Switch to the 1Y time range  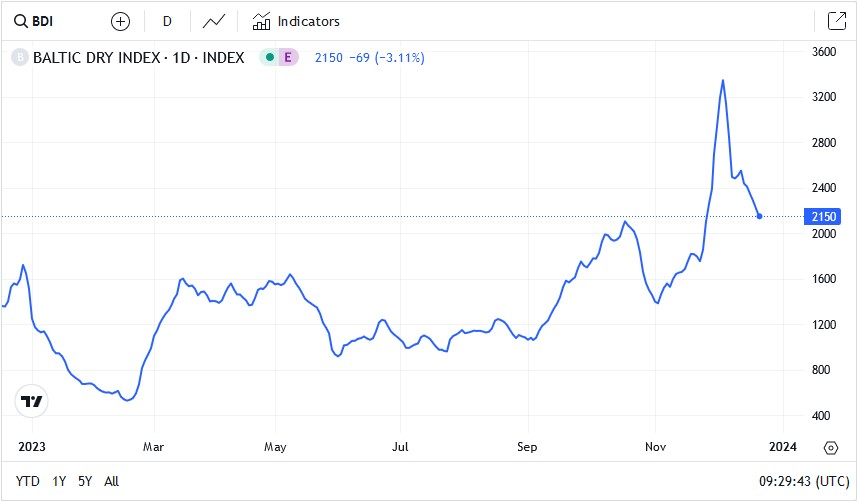click(x=59, y=481)
